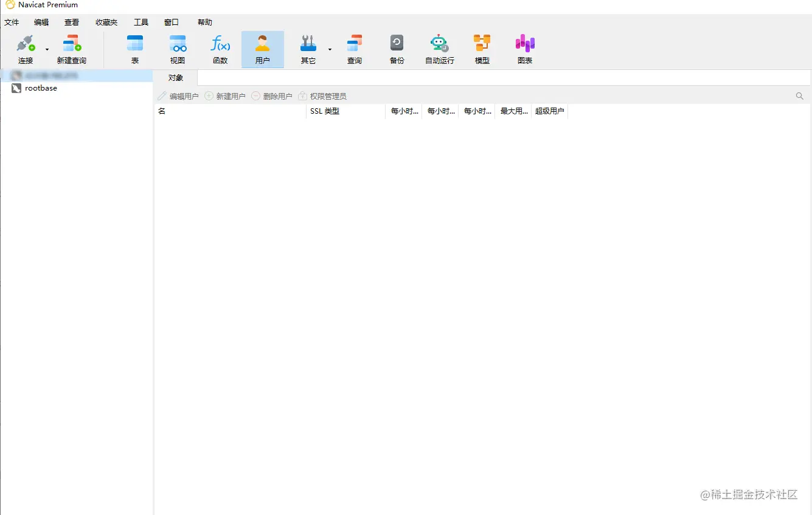
Task: Sort by the SSL 类型 column header
Action: 345,111
